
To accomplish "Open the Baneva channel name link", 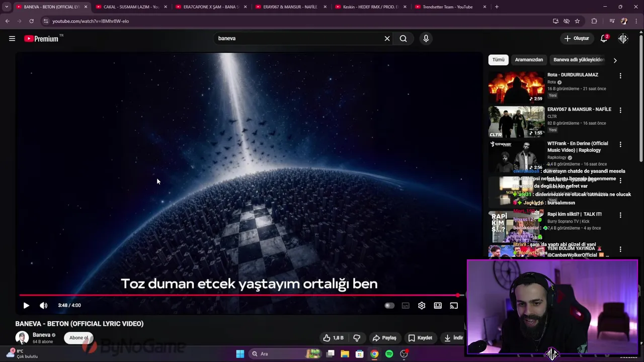I will coord(41,335).
